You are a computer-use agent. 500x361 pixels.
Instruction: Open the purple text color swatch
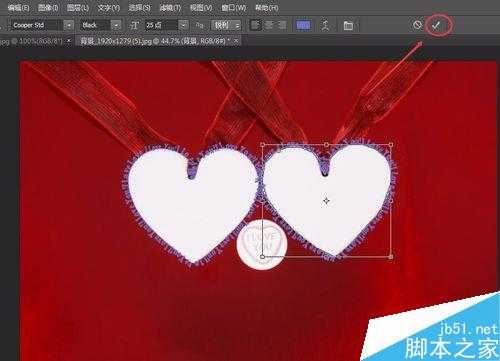(x=303, y=25)
